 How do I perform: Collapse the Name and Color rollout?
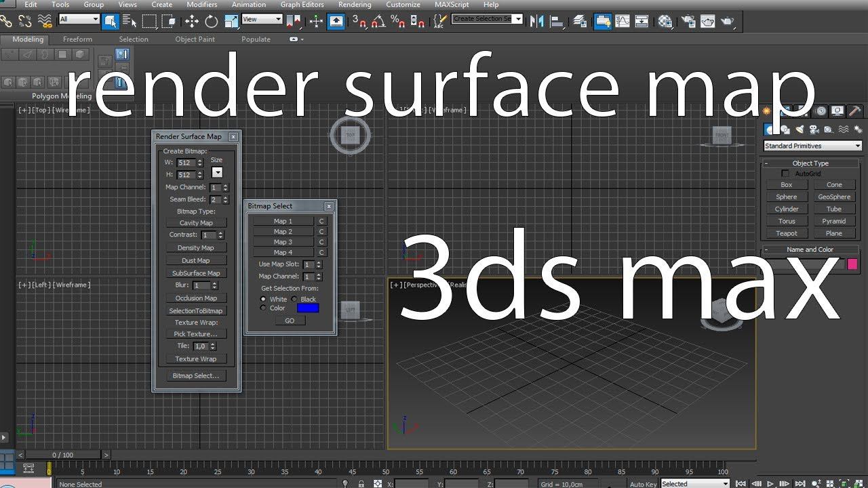pyautogui.click(x=810, y=249)
